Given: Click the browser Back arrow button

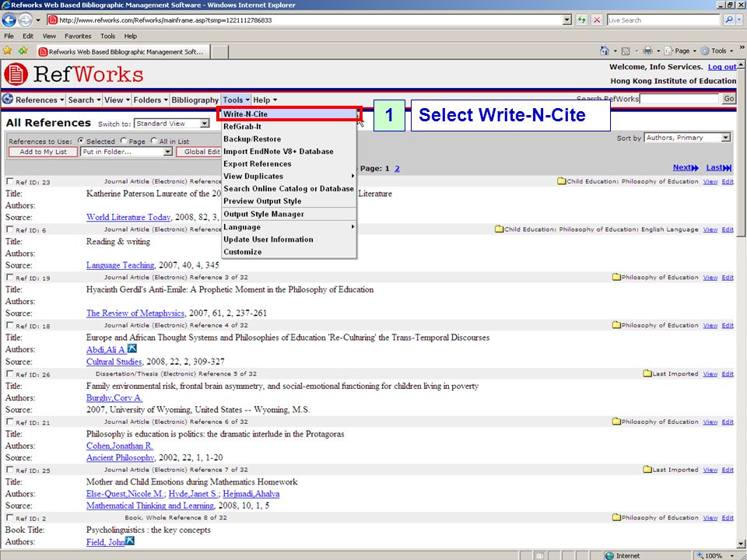Looking at the screenshot, I should pyautogui.click(x=9, y=20).
